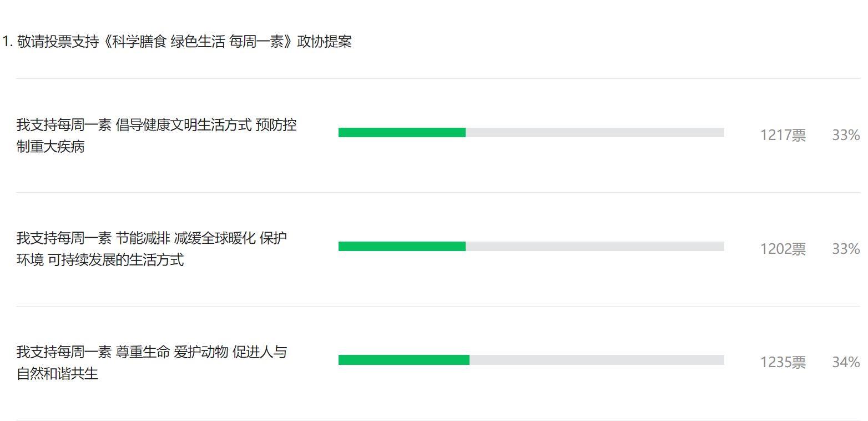This screenshot has height=421, width=868.
Task: Click the gray unfilled bar portion of the 1217票 row
Action: [595, 132]
